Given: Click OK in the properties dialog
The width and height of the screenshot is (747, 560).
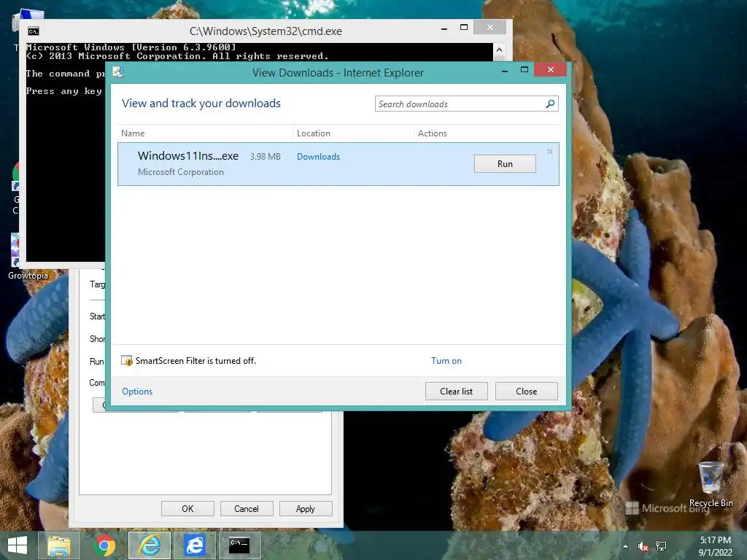Looking at the screenshot, I should (x=187, y=508).
